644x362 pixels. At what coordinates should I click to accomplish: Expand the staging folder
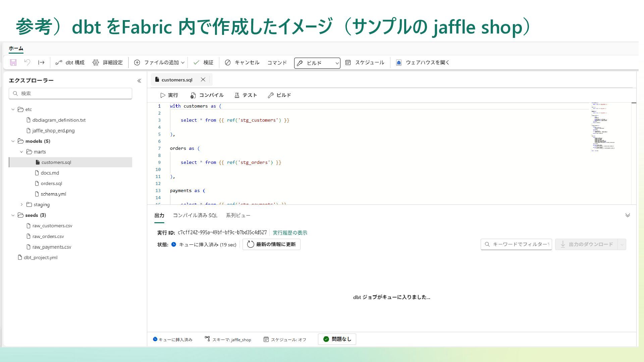coord(21,205)
